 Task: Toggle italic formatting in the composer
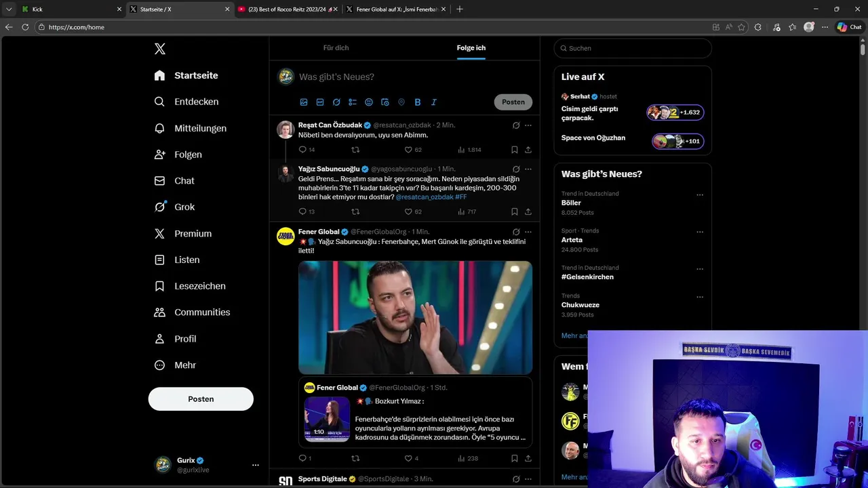[434, 102]
